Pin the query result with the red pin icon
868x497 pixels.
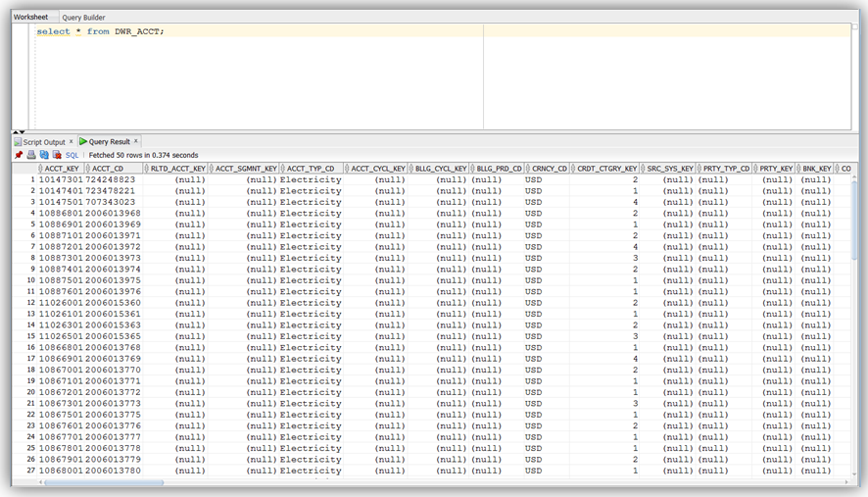(x=19, y=155)
